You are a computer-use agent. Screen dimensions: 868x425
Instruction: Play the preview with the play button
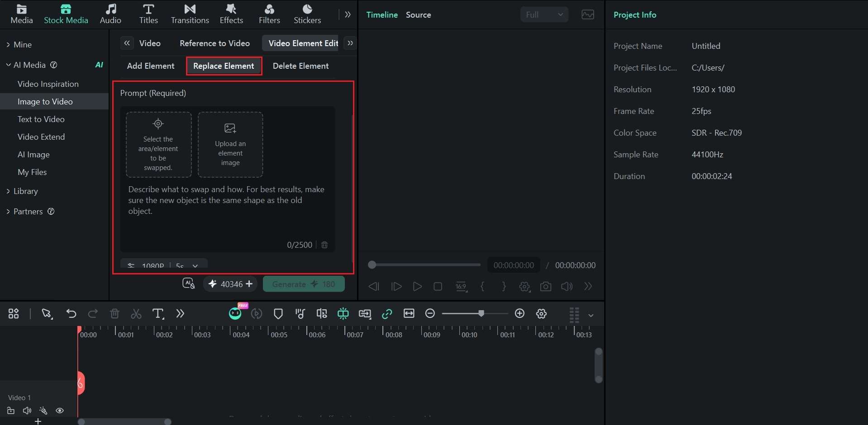[x=417, y=286]
